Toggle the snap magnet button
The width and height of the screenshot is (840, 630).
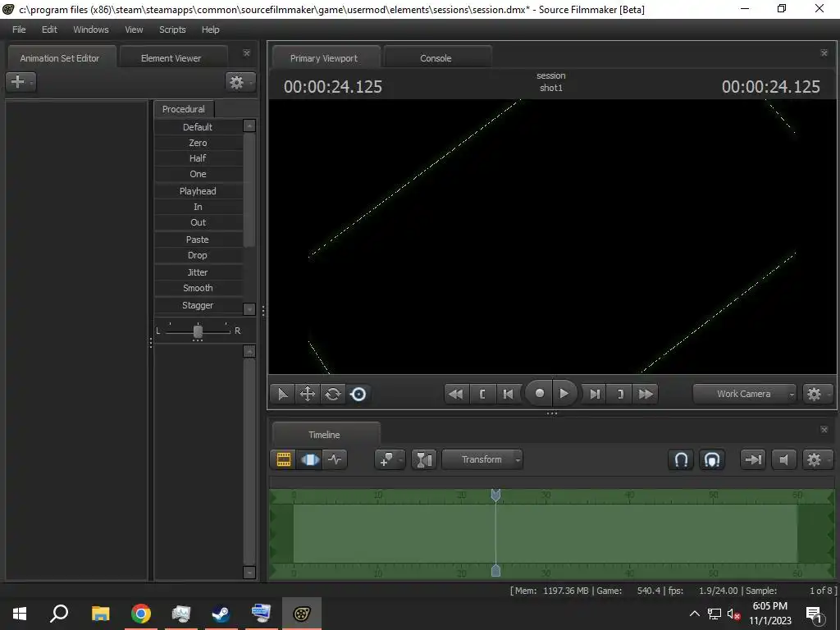tap(682, 459)
